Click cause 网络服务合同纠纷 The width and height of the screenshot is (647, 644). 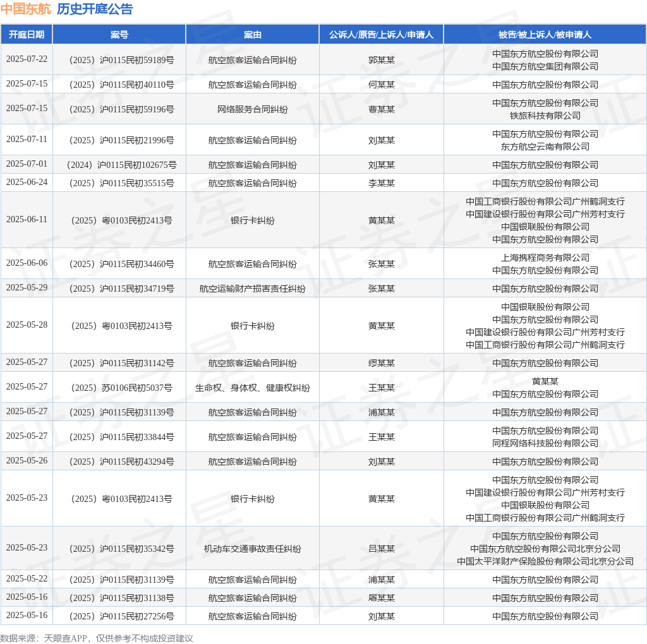253,110
